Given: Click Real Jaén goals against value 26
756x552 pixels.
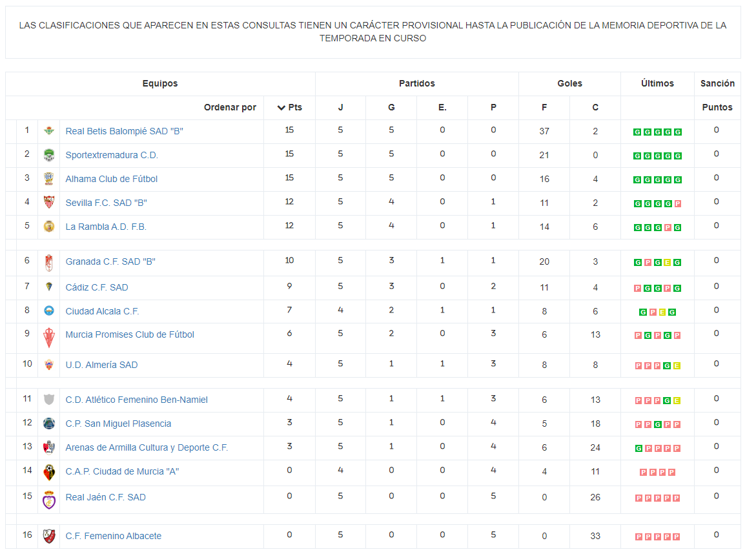Looking at the screenshot, I should tap(595, 497).
